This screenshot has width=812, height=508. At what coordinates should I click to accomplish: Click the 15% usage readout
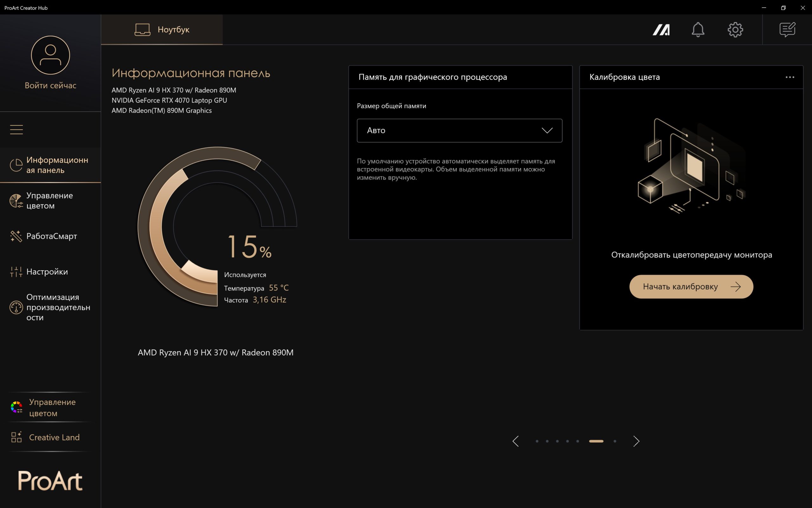[250, 247]
